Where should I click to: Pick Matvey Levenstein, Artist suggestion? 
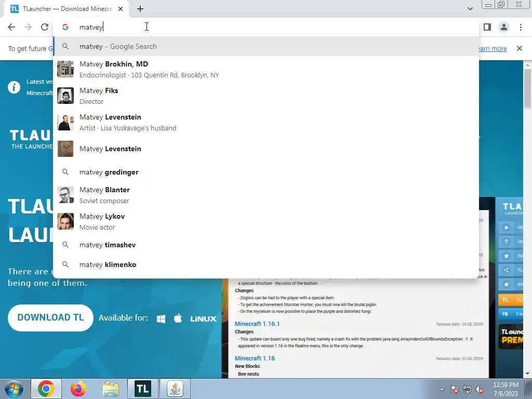click(266, 122)
